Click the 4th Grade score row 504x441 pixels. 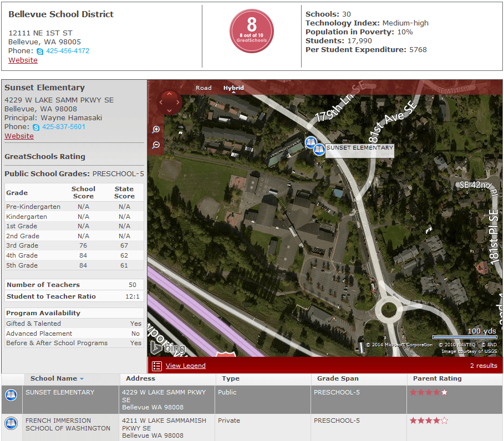coord(74,255)
